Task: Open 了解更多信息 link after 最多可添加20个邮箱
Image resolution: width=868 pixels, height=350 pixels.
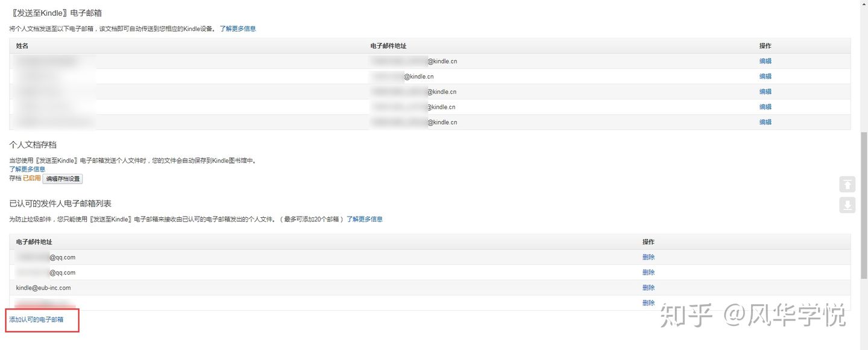Action: click(x=364, y=219)
